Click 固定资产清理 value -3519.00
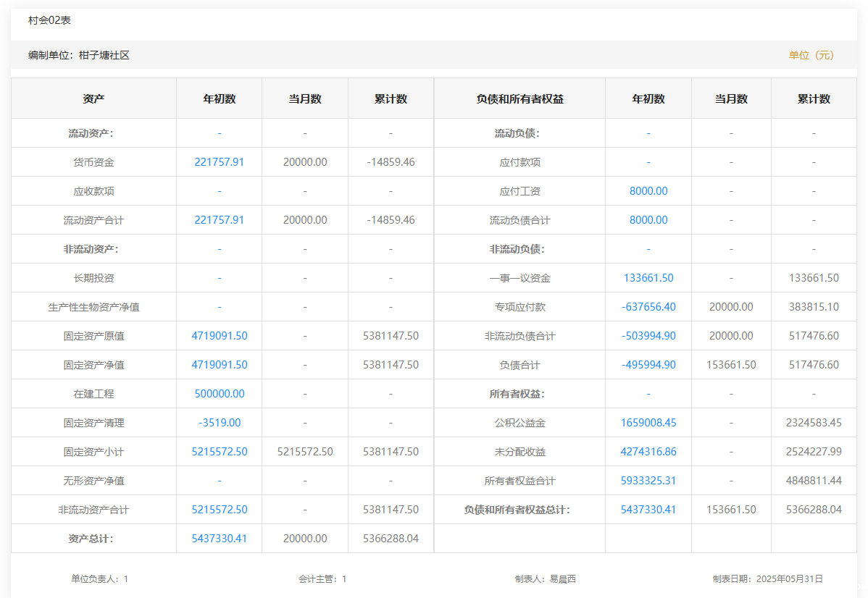Screen dimensions: 868x598 [219, 423]
